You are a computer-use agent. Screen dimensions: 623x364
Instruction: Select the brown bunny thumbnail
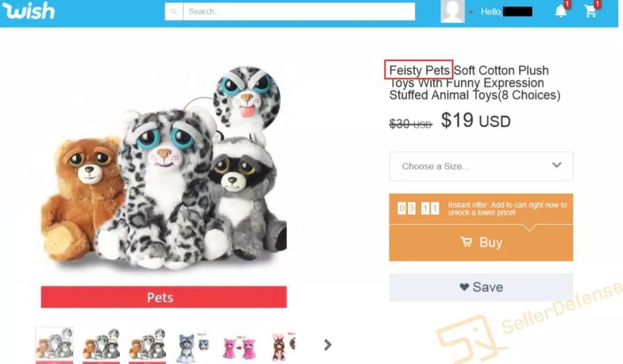(283, 346)
